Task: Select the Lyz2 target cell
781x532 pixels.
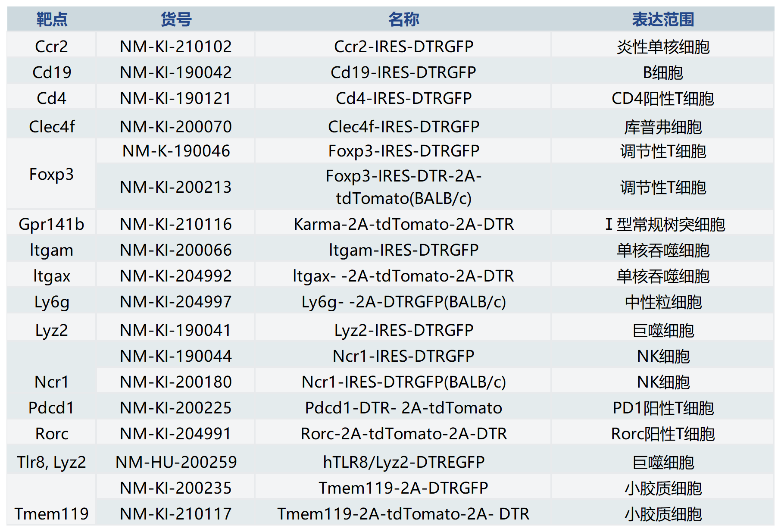Action: pyautogui.click(x=51, y=330)
